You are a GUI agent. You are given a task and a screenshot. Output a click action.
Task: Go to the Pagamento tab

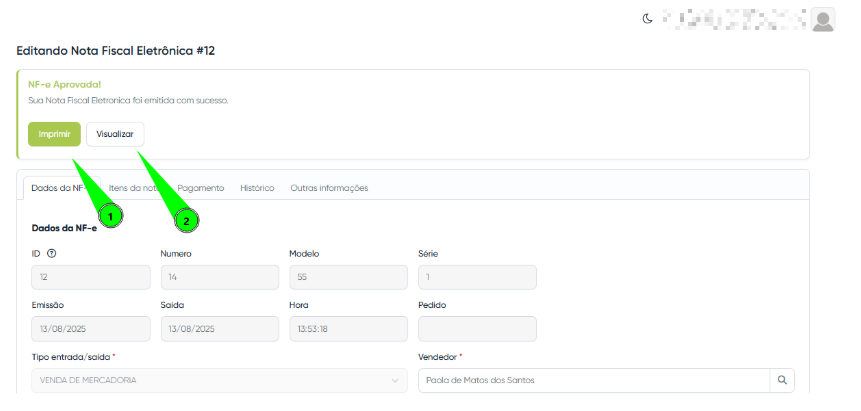click(201, 188)
